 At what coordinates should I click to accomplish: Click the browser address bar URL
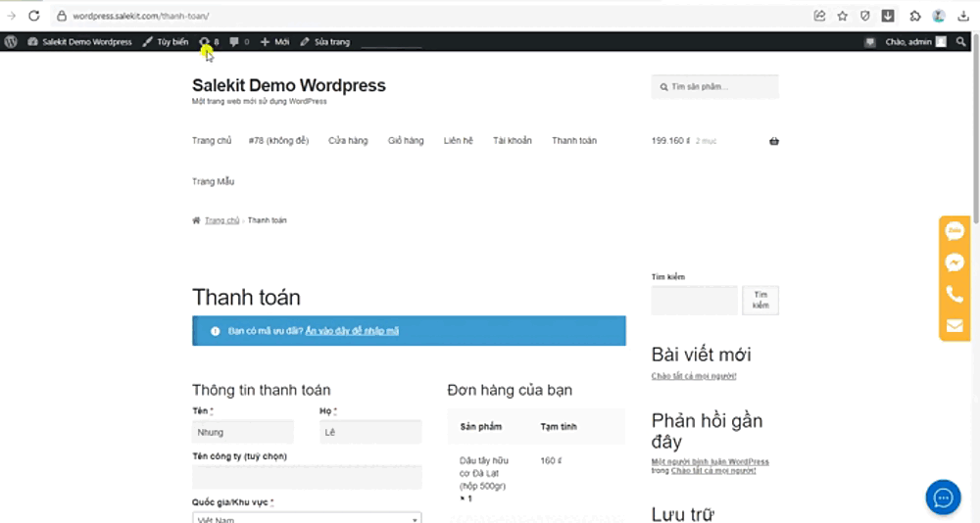pyautogui.click(x=140, y=16)
